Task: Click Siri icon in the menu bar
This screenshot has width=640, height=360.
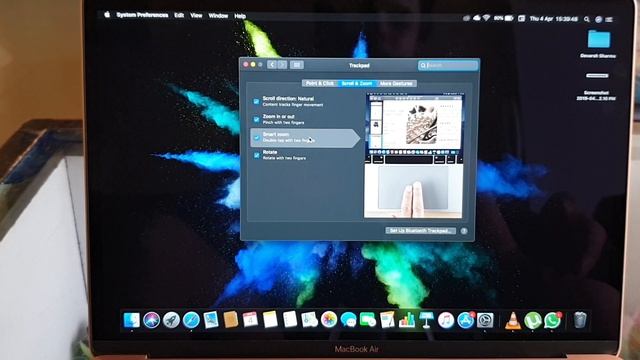Action: pyautogui.click(x=598, y=19)
